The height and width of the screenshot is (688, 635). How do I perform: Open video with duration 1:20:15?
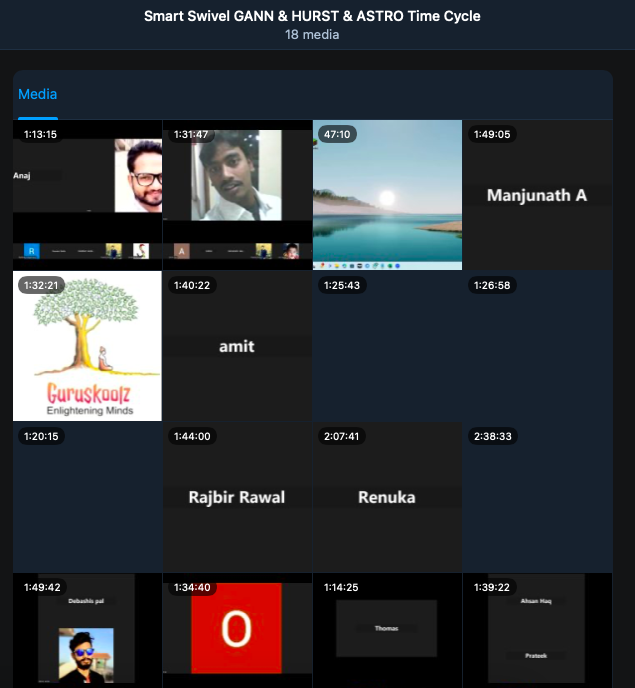[x=87, y=497]
